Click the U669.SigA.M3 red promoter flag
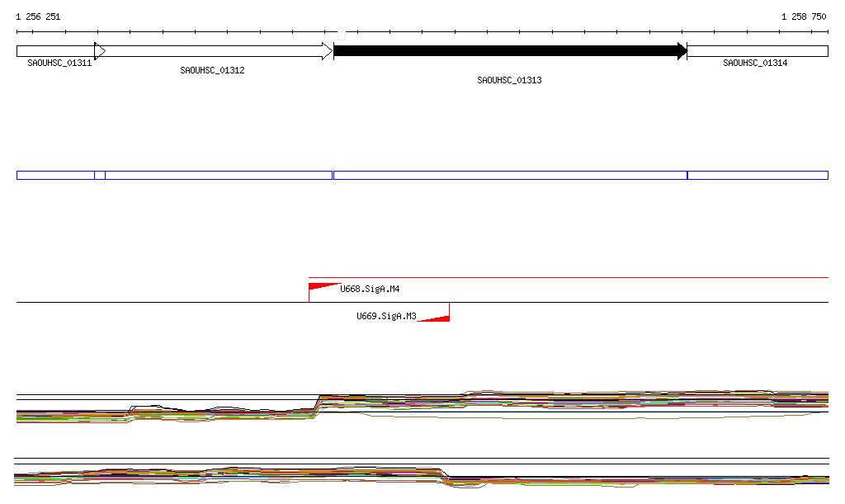 (x=436, y=315)
